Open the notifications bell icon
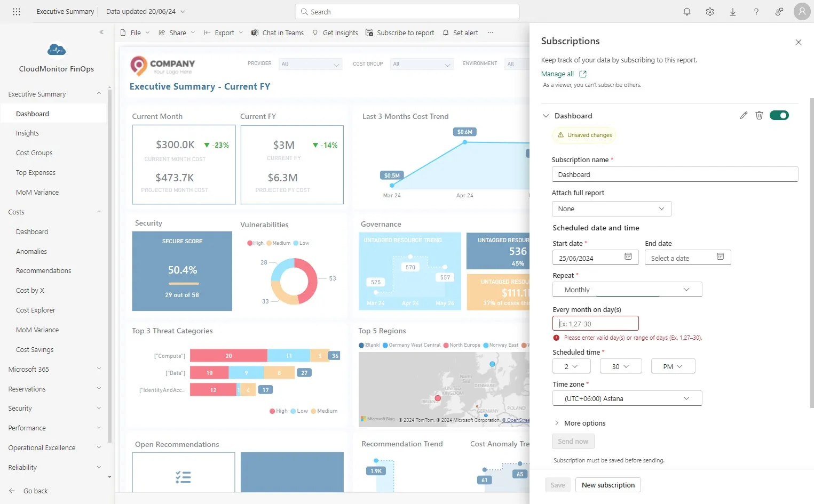Viewport: 814px width, 504px height. [x=687, y=12]
